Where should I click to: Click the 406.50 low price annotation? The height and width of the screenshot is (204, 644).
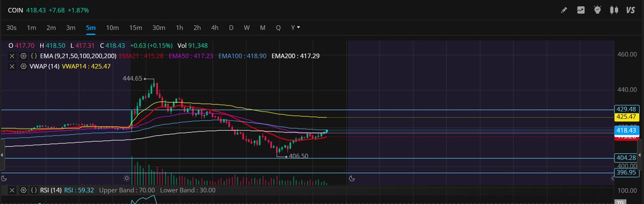[x=299, y=156]
